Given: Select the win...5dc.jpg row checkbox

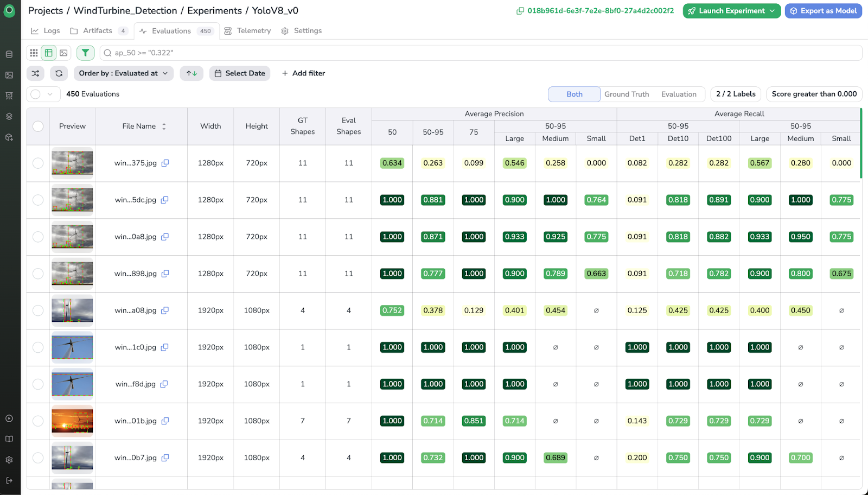Looking at the screenshot, I should 38,200.
